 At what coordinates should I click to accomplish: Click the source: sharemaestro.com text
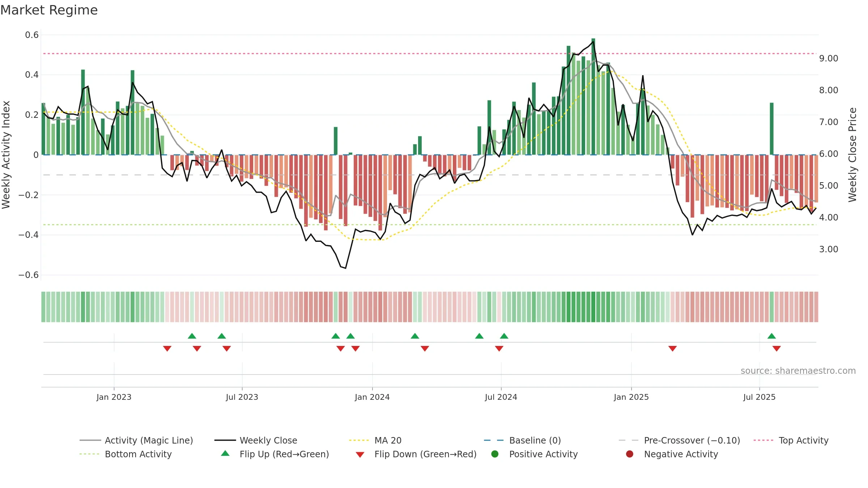click(x=798, y=371)
